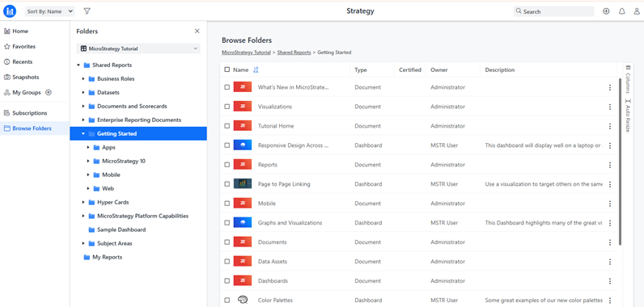Open the filter funnel icon in top bar
The image size is (644, 307).
tap(87, 11)
